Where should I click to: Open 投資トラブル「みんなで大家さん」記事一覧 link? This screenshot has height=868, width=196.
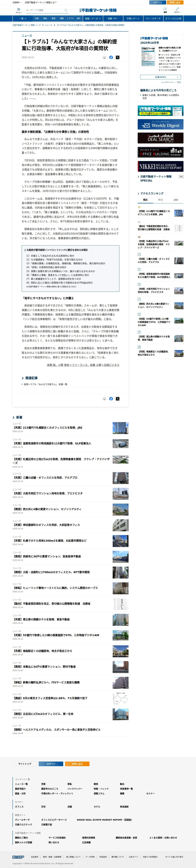[45, 384]
